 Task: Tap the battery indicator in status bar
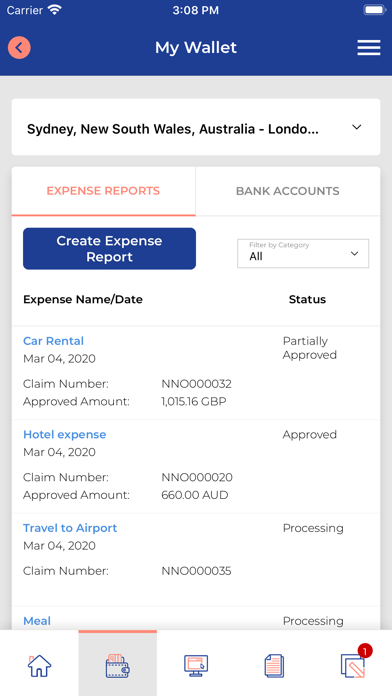[x=374, y=10]
